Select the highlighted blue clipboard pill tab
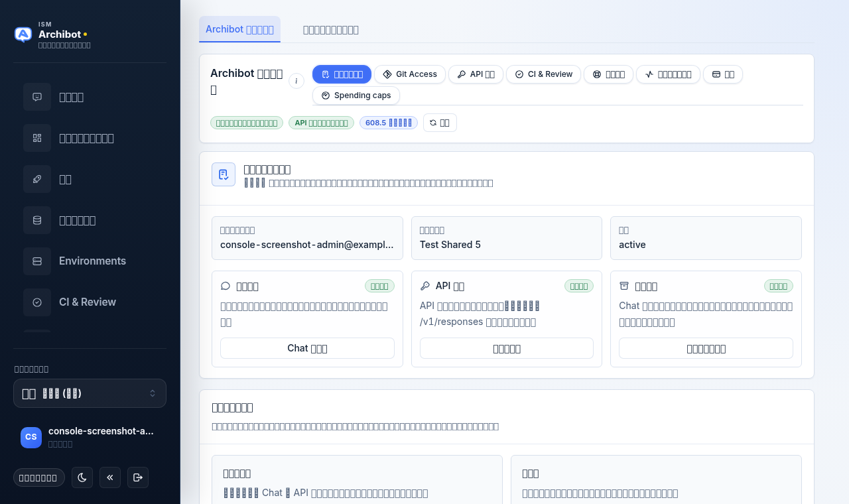849x504 pixels. (x=342, y=74)
